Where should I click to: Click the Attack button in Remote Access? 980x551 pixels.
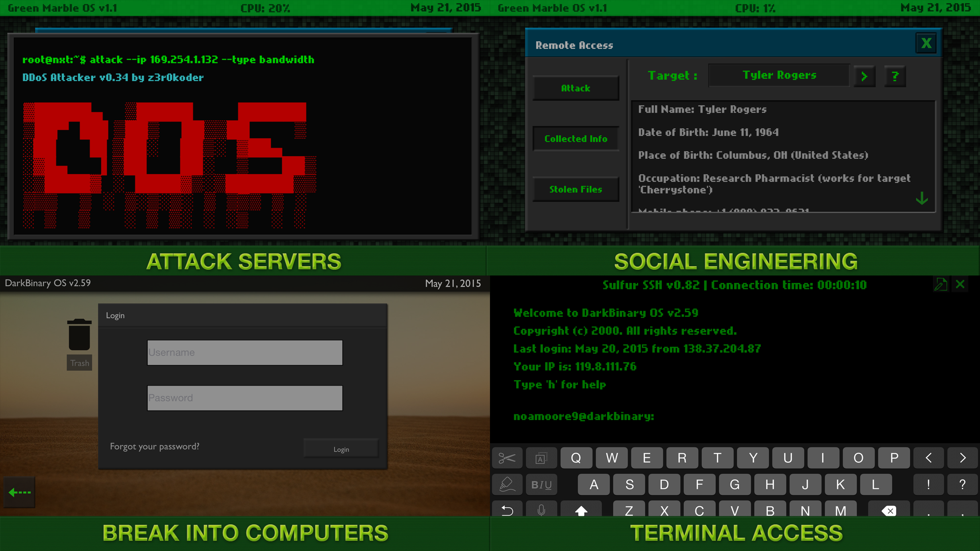tap(576, 88)
